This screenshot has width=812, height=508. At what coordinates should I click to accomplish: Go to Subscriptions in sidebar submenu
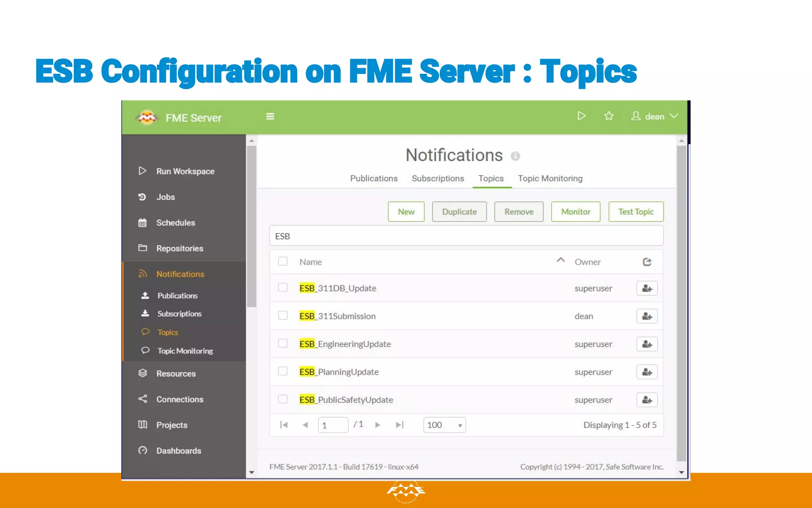(179, 314)
